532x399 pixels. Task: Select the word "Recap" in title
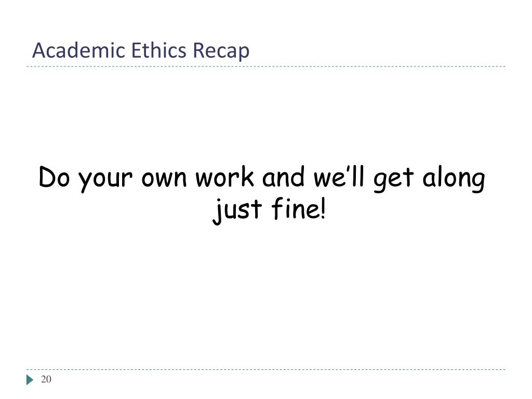pyautogui.click(x=221, y=51)
